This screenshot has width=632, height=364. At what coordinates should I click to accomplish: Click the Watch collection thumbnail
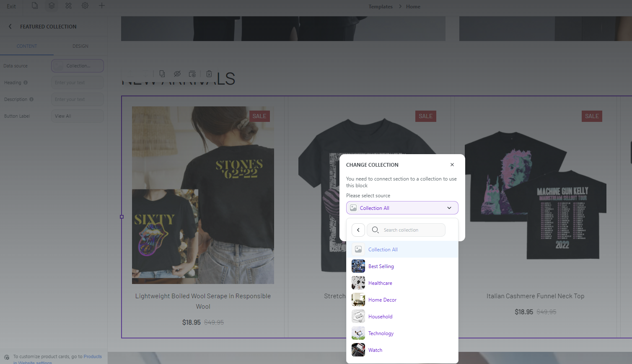pyautogui.click(x=358, y=350)
